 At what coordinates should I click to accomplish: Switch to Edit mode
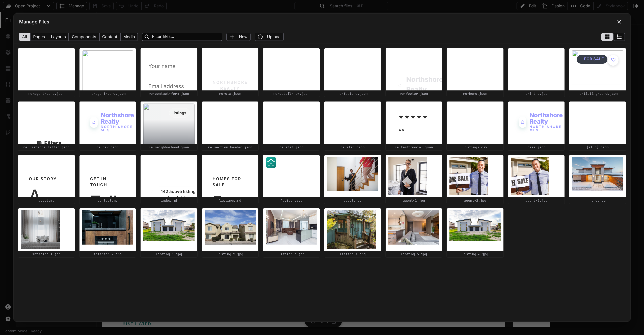[x=528, y=6]
